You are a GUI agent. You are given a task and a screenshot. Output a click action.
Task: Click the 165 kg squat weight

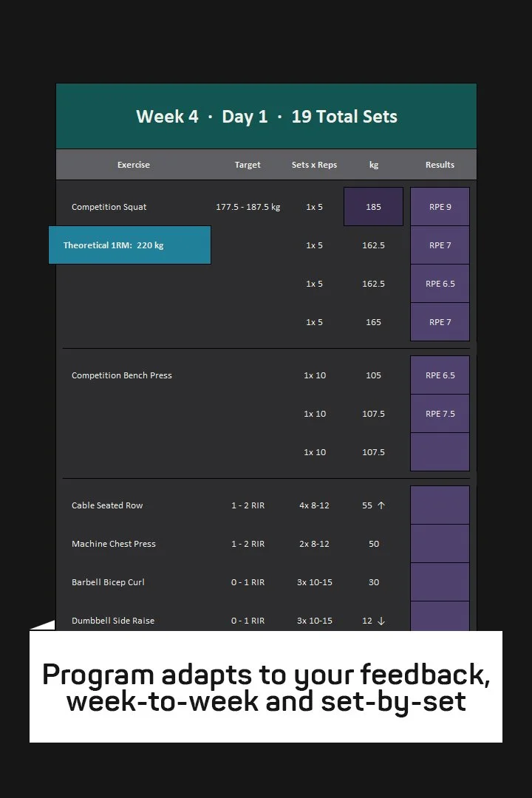coord(373,322)
